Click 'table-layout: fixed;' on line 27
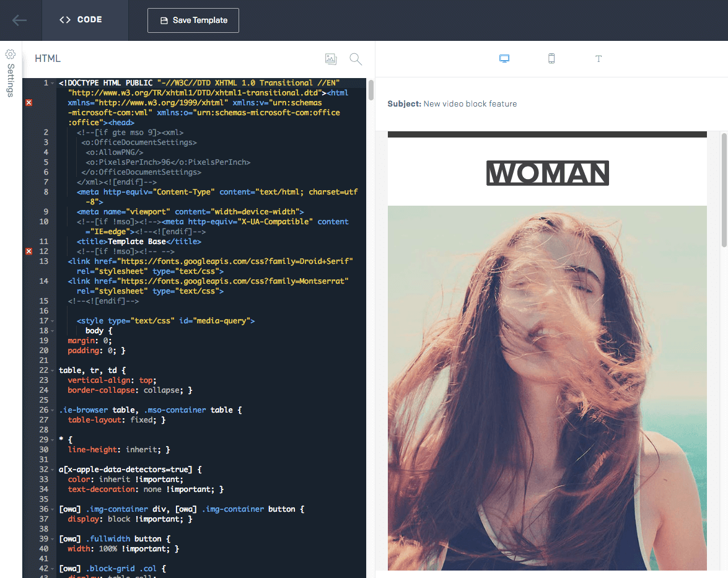Screen dimensions: 728x578 112,419
